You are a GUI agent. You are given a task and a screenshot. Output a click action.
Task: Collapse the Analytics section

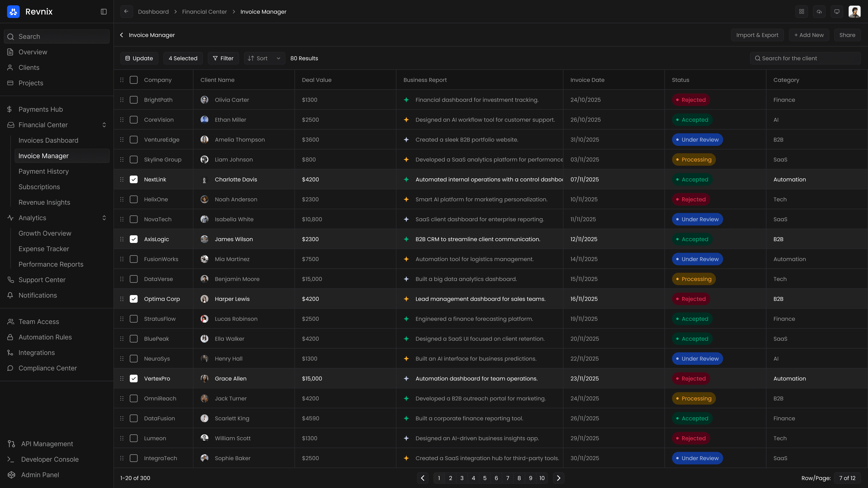(104, 218)
